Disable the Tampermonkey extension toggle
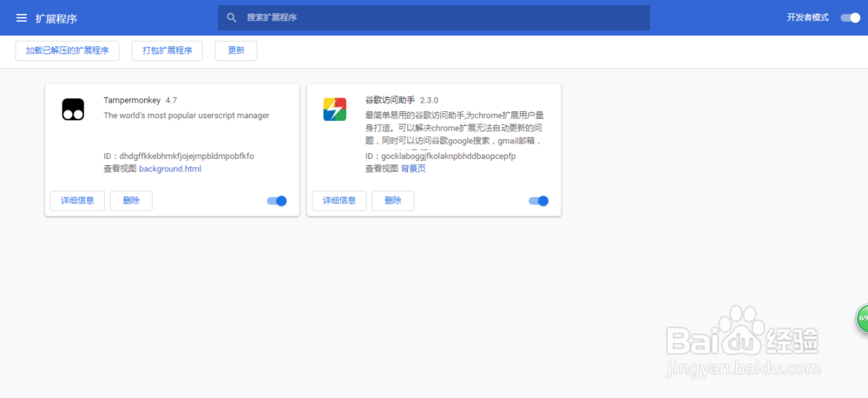The width and height of the screenshot is (868, 398). tap(277, 201)
